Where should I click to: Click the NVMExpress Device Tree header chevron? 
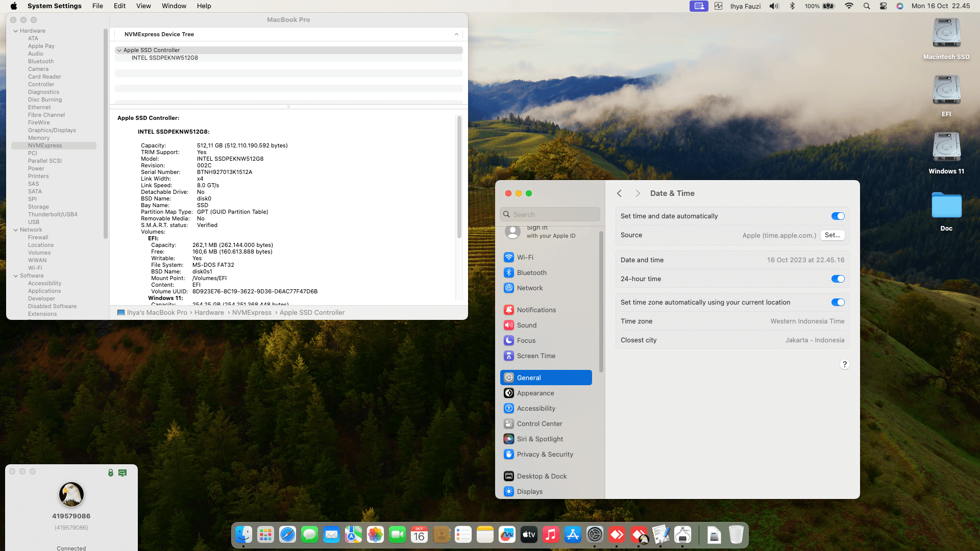[456, 35]
